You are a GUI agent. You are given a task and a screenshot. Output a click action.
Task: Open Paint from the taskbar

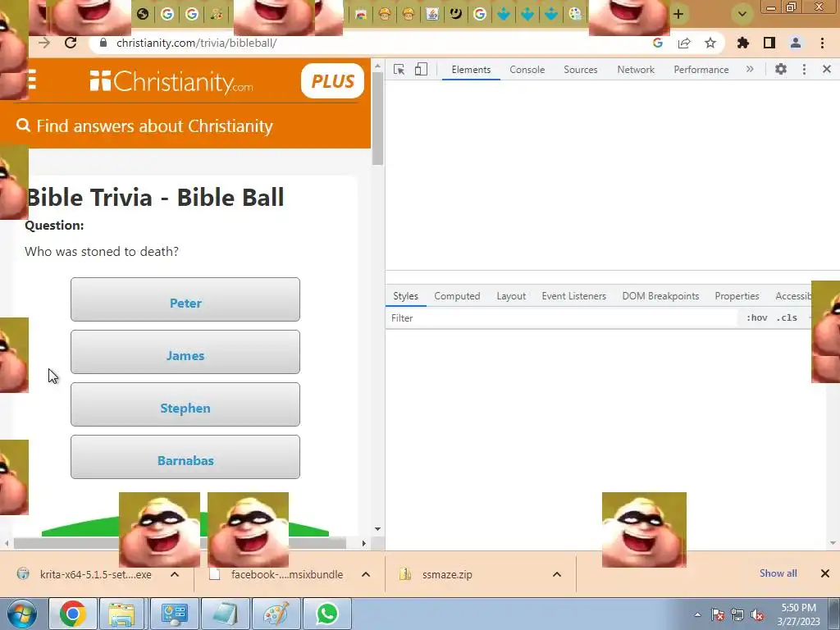276,614
